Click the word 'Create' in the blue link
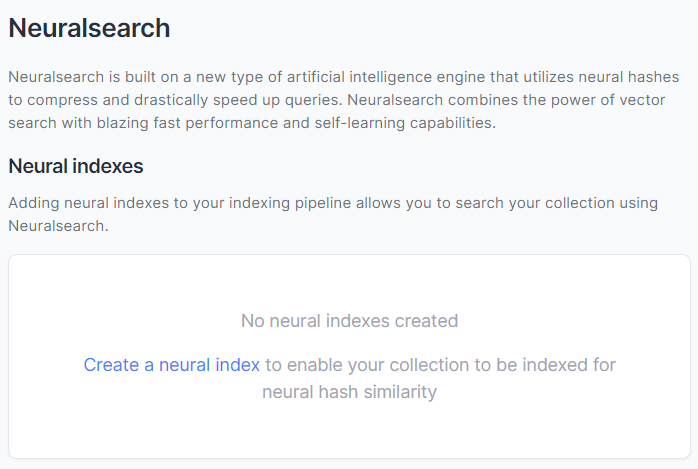 coord(111,365)
